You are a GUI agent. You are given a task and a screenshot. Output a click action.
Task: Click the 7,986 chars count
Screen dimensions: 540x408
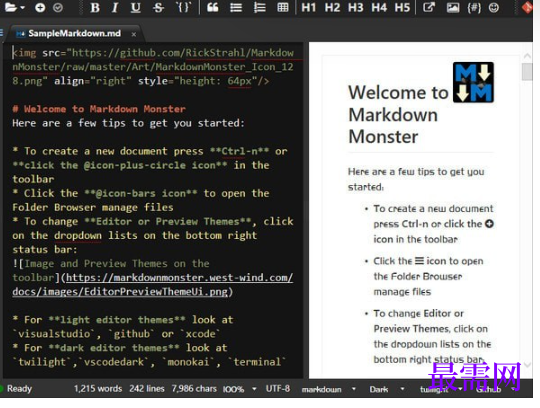pos(194,389)
